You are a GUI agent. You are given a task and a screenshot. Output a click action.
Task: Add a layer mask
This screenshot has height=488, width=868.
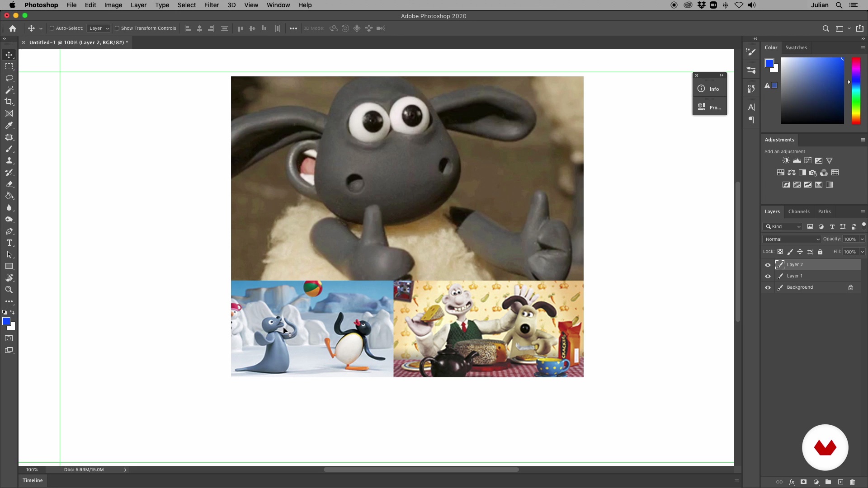(803, 482)
